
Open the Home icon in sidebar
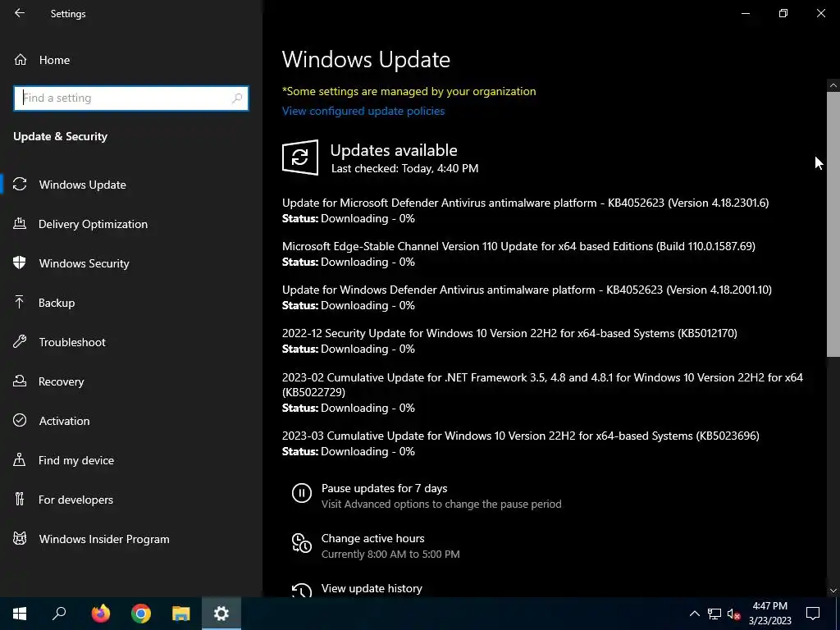pos(21,59)
